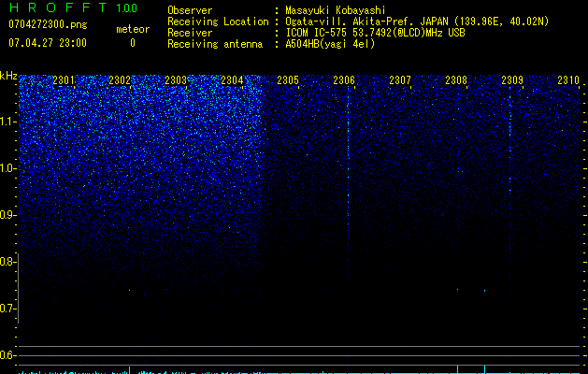Click the 0.6 frequency axis label
This screenshot has width=588, height=374.
click(x=7, y=355)
